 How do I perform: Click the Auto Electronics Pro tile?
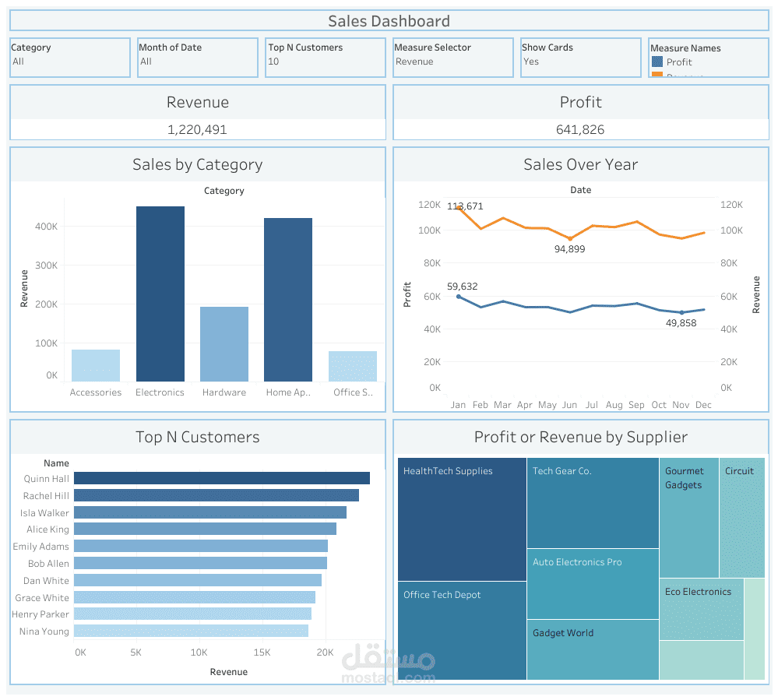pos(593,584)
